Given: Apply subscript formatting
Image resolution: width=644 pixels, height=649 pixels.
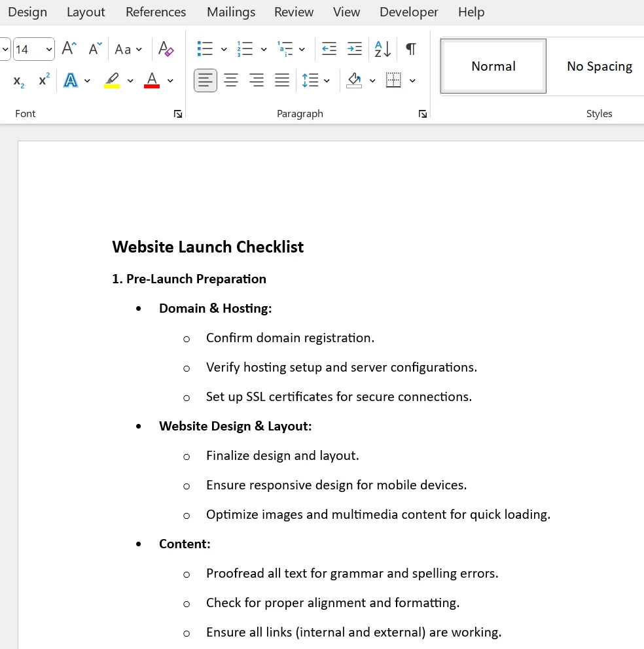Looking at the screenshot, I should [18, 80].
